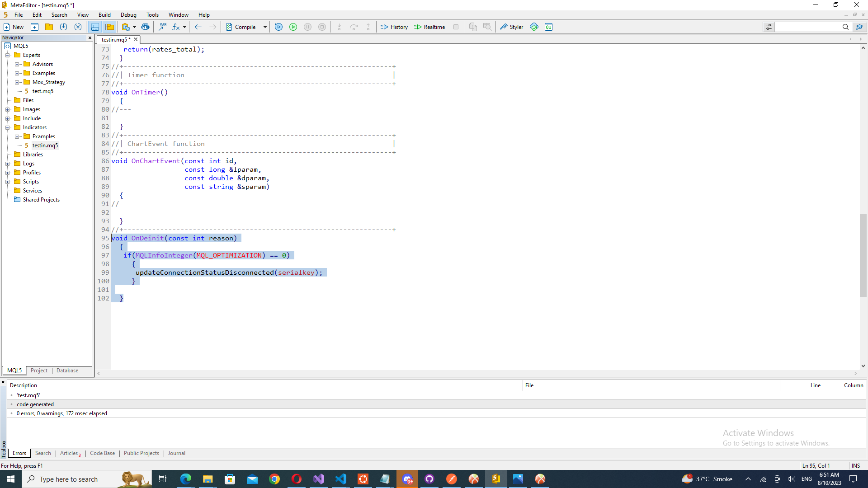868x488 pixels.
Task: Open the Debug menu
Action: (128, 15)
